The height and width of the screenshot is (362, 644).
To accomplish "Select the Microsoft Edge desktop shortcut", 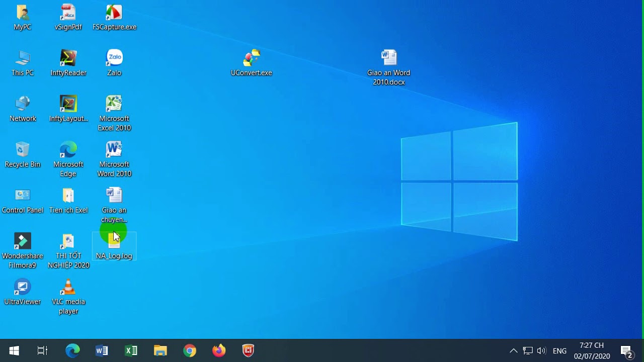I will tap(68, 159).
